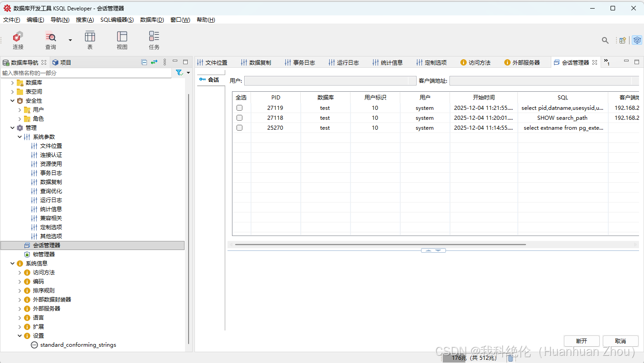Close the 数据库导航 tab
The width and height of the screenshot is (644, 363).
(44, 62)
